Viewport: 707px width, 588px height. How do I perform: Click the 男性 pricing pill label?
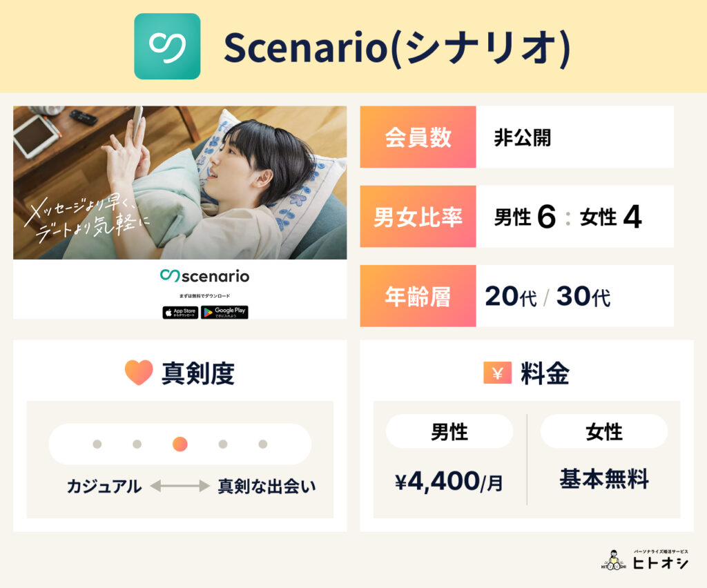click(449, 432)
